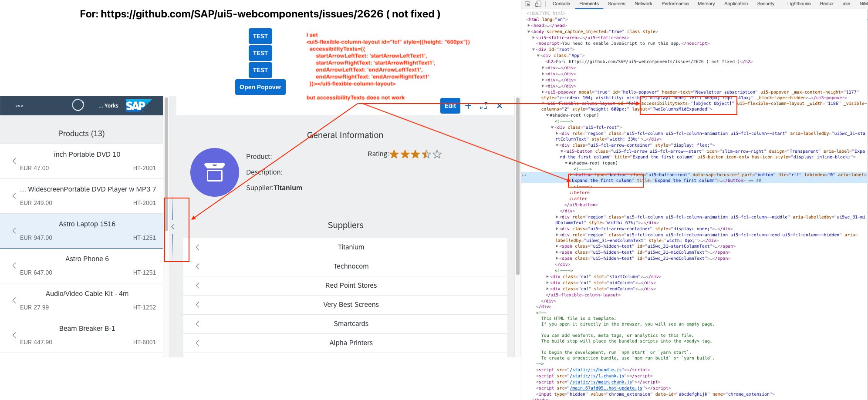The image size is (868, 400).
Task: Select the inspect element cursor icon in DevTools
Action: coord(528,3)
